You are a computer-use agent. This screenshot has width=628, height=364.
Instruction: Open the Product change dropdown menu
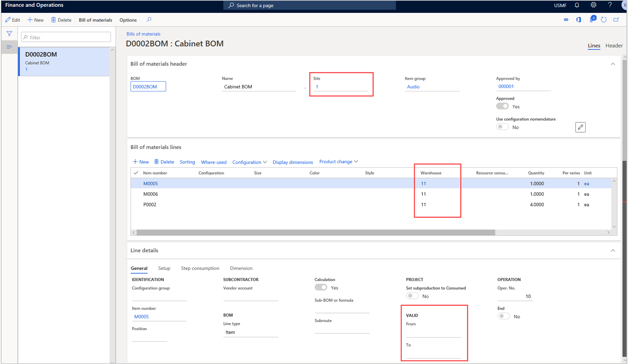pyautogui.click(x=338, y=161)
